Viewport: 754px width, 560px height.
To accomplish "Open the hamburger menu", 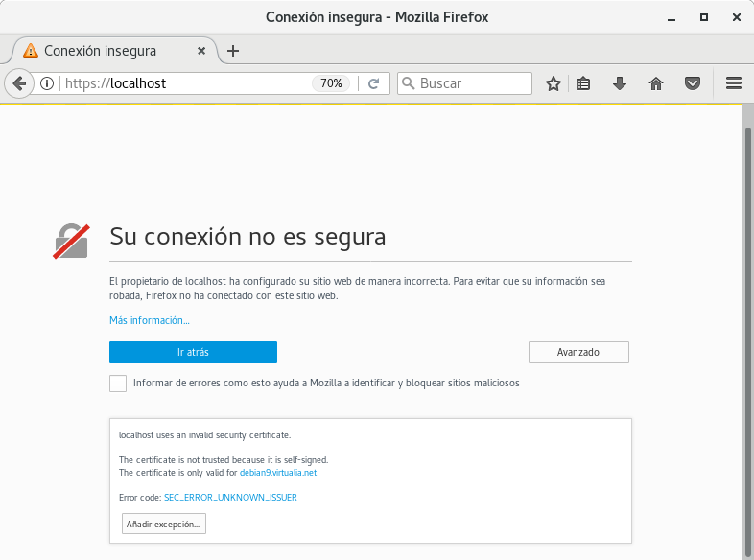I will click(734, 83).
